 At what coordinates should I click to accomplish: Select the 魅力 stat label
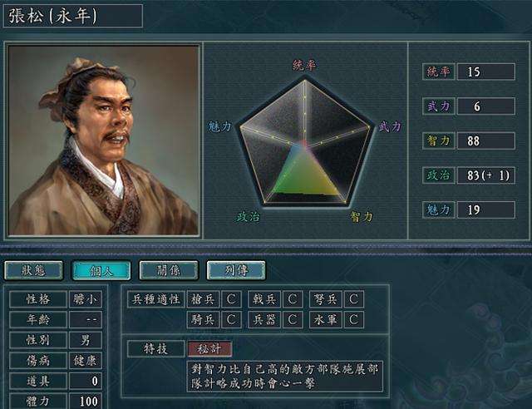[438, 210]
